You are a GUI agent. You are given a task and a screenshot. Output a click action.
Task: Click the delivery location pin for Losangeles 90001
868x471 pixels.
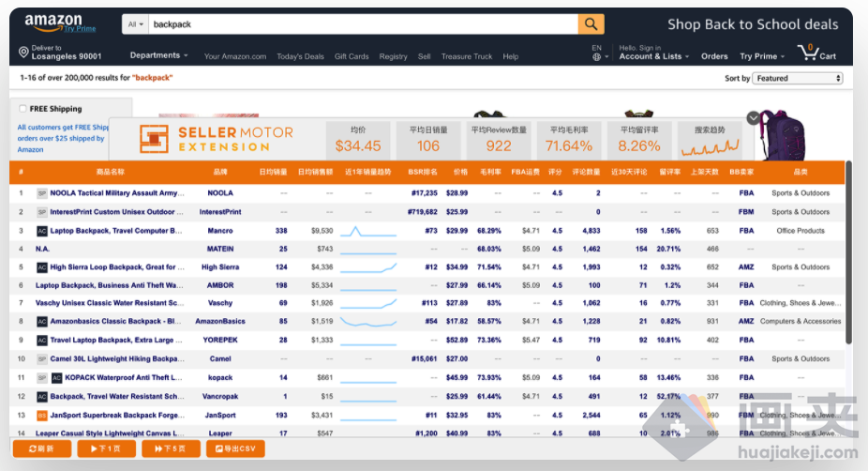coord(24,53)
